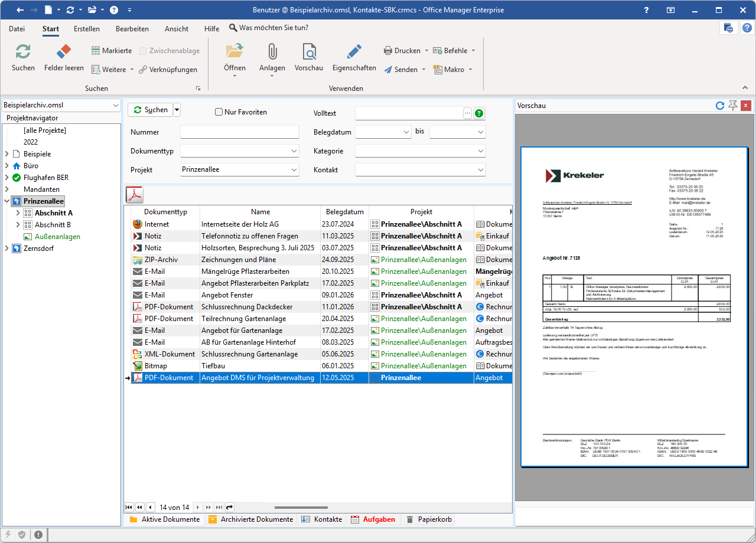Image resolution: width=756 pixels, height=543 pixels.
Task: Pin the Vorschau preview panel
Action: click(733, 106)
